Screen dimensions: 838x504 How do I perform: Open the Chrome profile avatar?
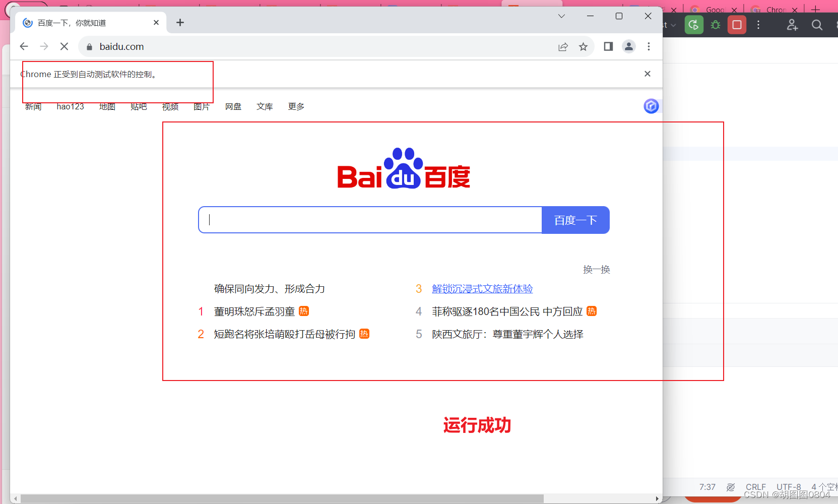(628, 46)
